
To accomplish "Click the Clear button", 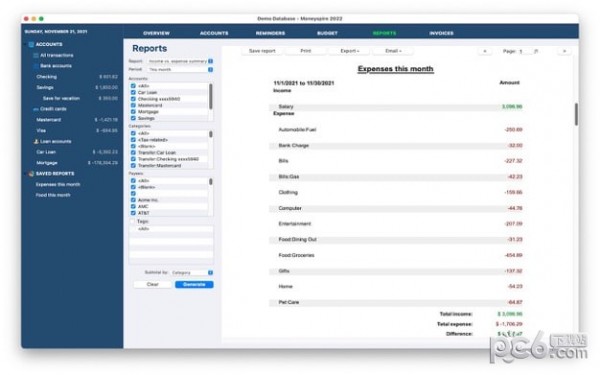I will 152,285.
